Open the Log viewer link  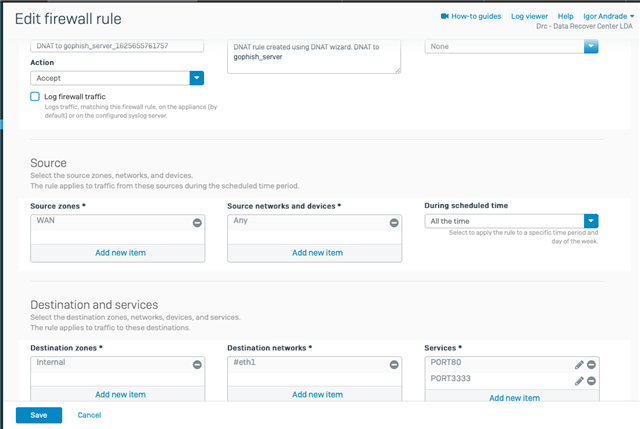[x=529, y=16]
